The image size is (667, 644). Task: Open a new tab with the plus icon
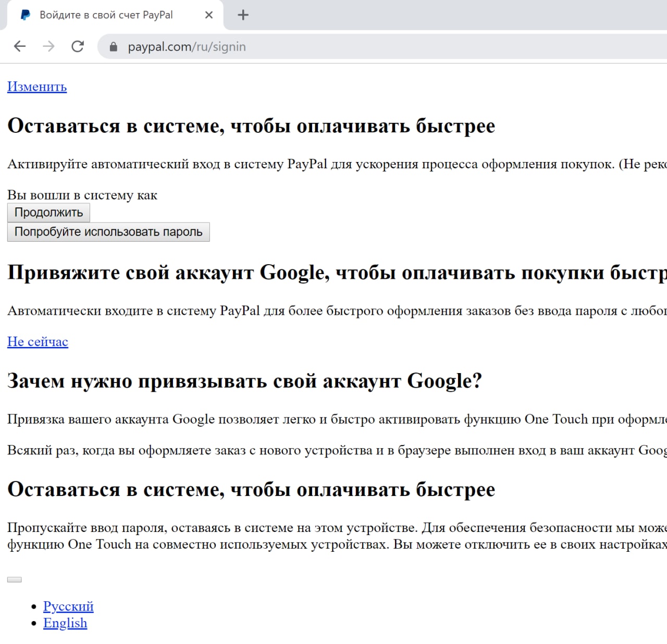[x=243, y=15]
